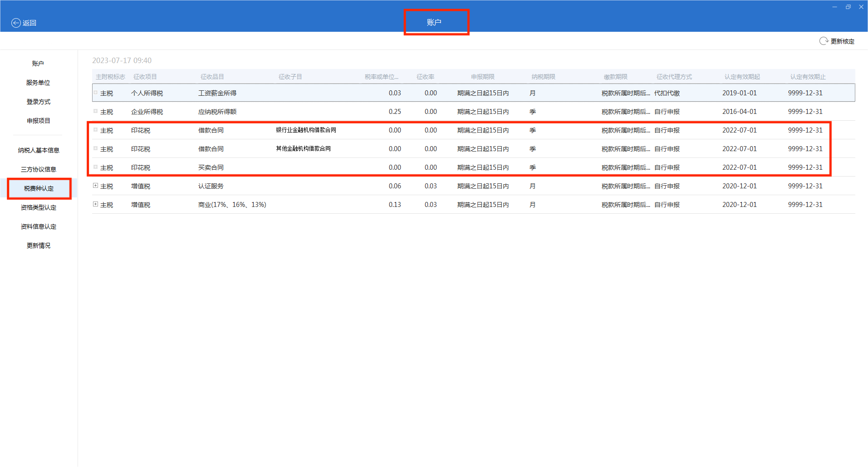Open 账户 in the left sidebar
The height and width of the screenshot is (467, 868).
point(38,64)
